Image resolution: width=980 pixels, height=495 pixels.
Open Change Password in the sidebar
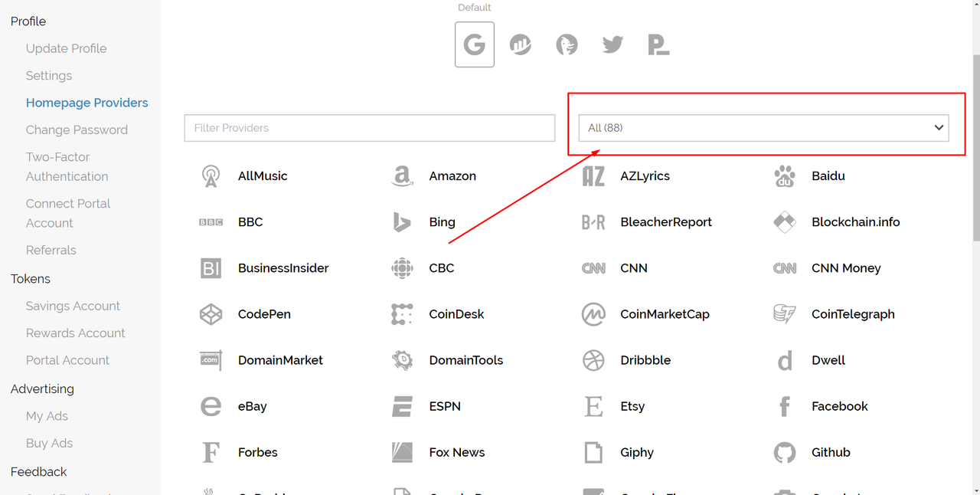(77, 130)
